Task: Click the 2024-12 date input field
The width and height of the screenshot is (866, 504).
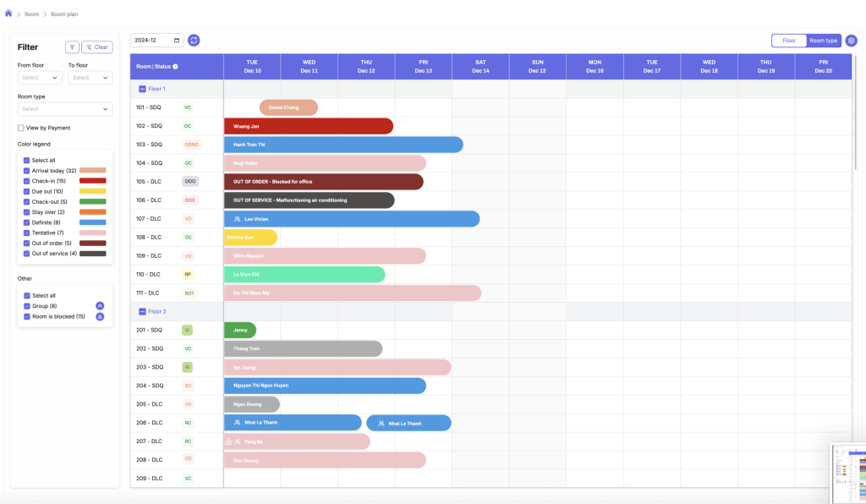Action: tap(156, 41)
